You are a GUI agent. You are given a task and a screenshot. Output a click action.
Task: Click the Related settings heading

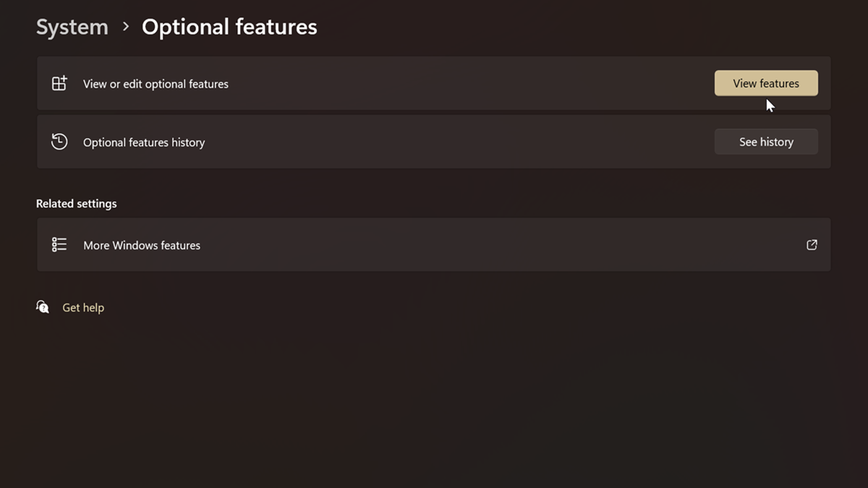pyautogui.click(x=76, y=204)
